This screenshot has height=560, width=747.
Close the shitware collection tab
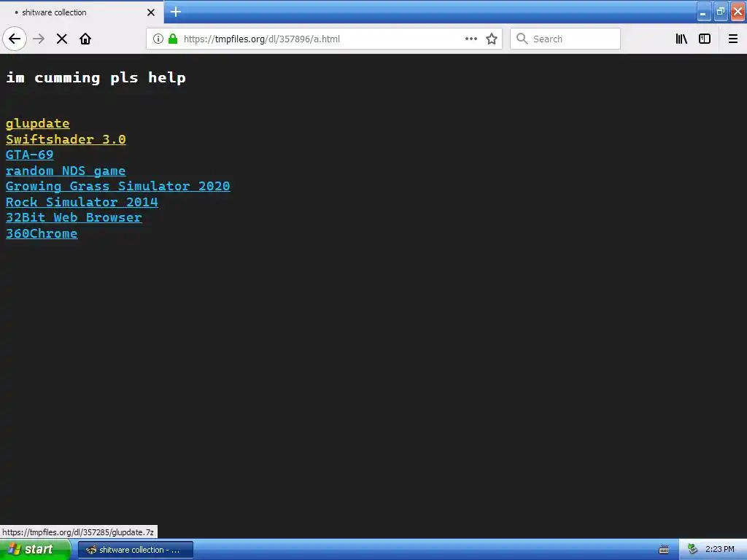coord(151,12)
